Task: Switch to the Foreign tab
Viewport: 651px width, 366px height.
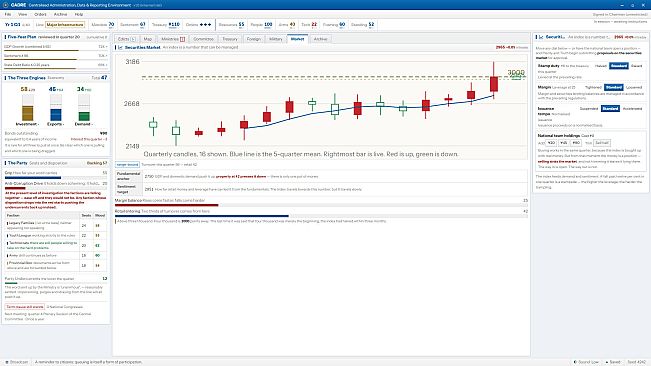Action: (x=254, y=39)
